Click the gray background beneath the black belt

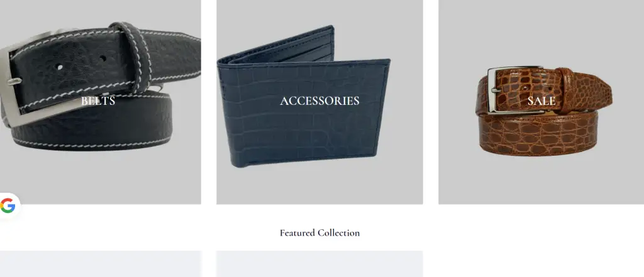pos(101,177)
